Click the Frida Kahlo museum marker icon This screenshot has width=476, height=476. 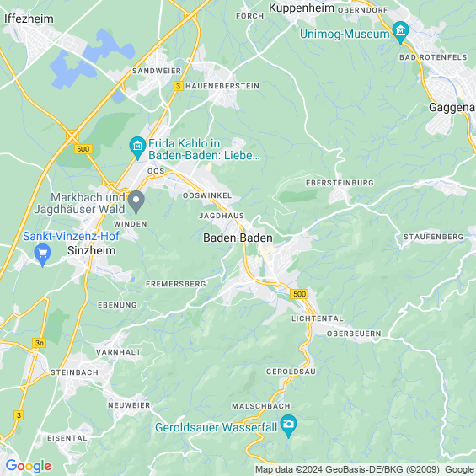(x=137, y=147)
